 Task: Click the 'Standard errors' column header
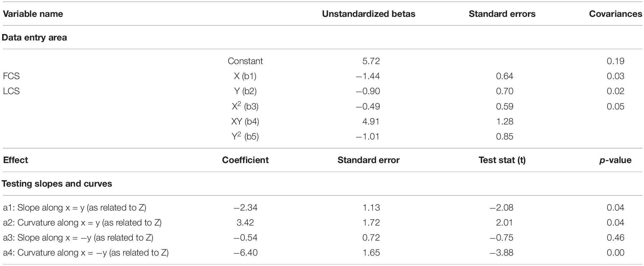click(502, 14)
